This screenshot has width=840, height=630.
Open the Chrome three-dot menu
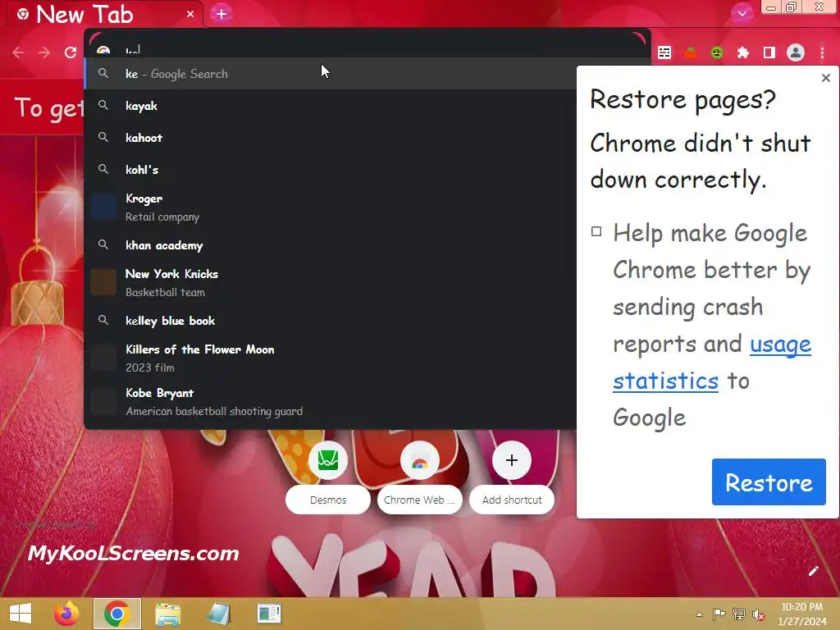click(x=822, y=52)
